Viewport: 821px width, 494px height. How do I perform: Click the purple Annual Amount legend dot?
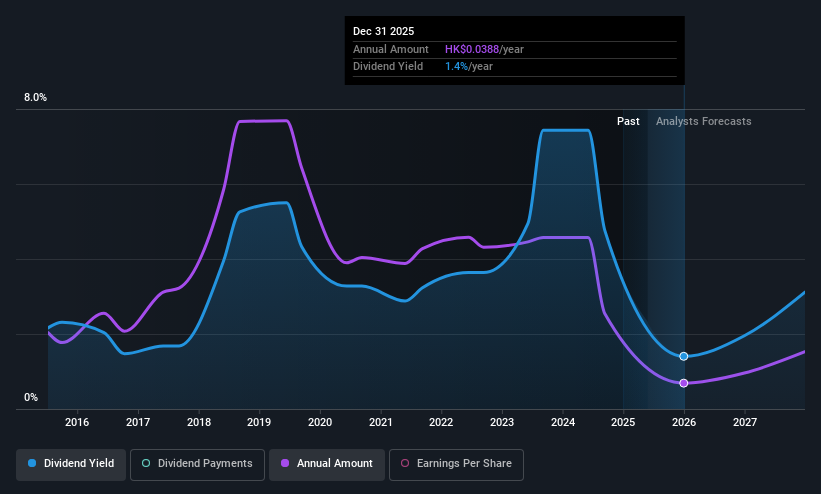(285, 463)
